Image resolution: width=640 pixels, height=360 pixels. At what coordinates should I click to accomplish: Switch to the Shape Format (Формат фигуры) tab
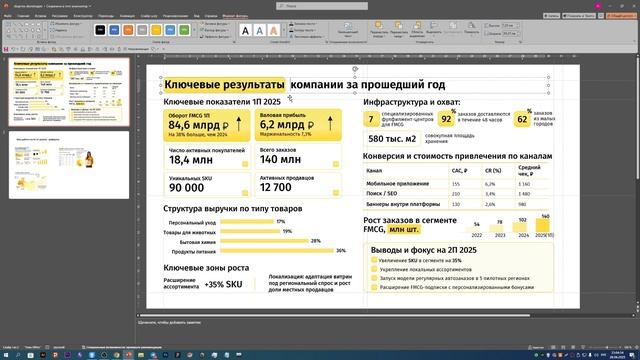point(235,16)
